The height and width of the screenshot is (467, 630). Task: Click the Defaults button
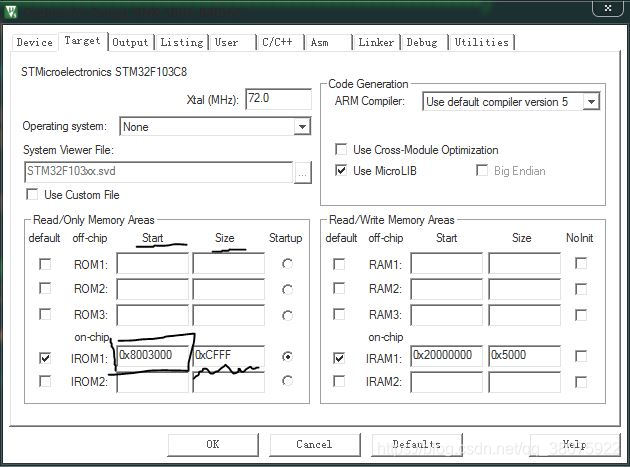[417, 444]
